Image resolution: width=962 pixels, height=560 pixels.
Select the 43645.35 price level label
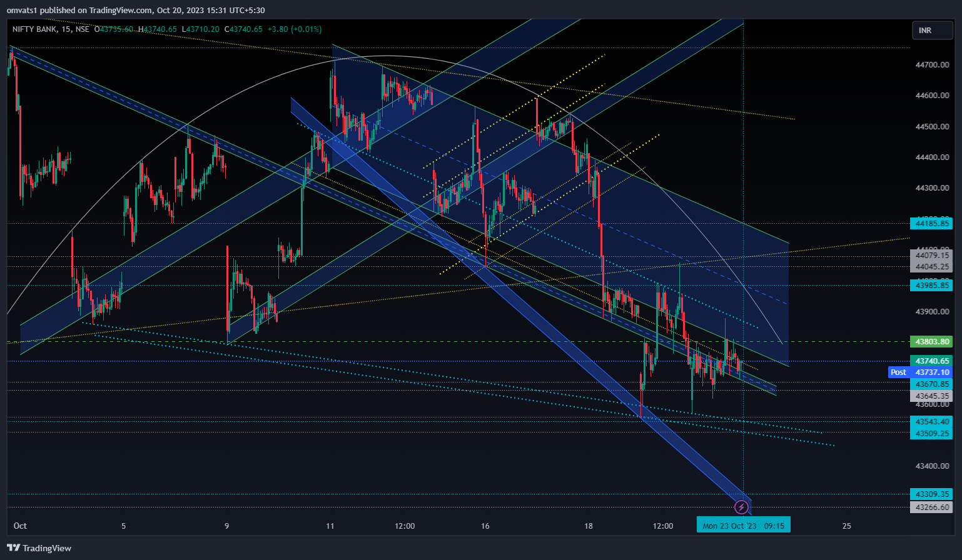(x=931, y=396)
